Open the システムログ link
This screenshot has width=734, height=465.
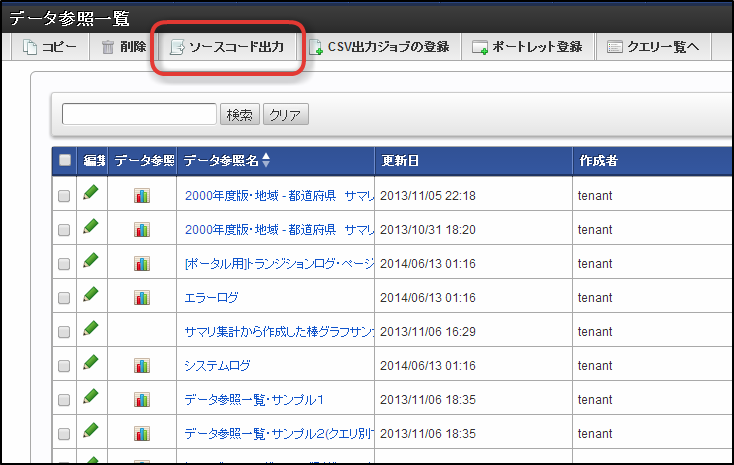click(217, 366)
